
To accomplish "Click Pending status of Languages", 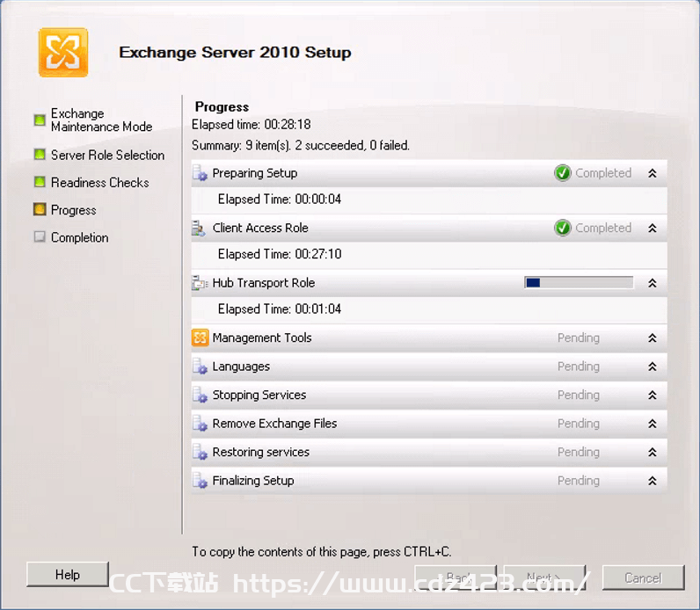I will point(579,367).
